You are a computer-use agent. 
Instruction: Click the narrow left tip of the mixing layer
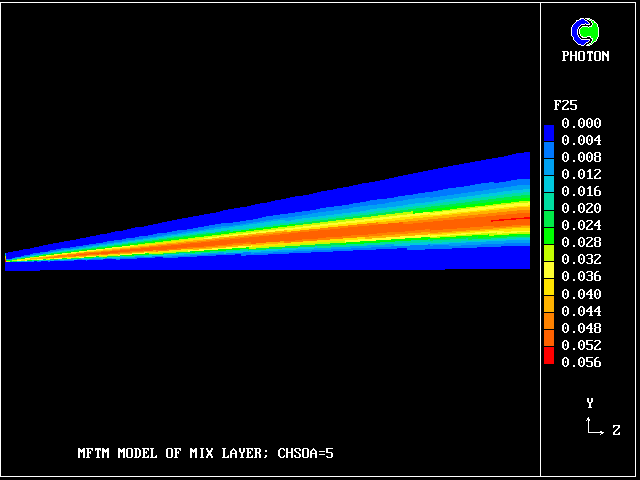[10, 258]
